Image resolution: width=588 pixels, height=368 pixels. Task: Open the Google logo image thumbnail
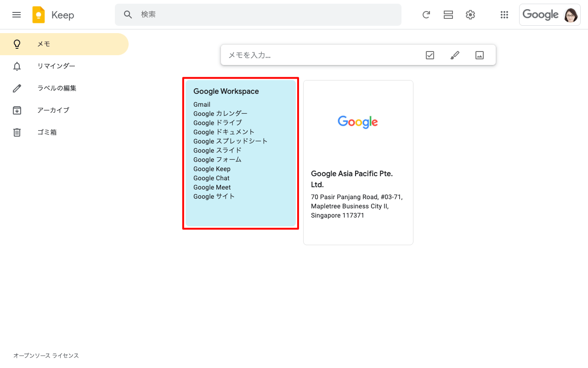pyautogui.click(x=358, y=121)
